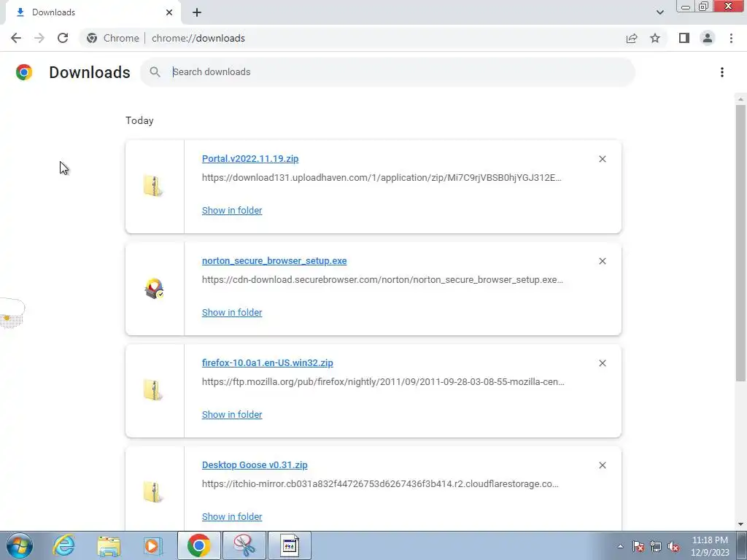Screen dimensions: 747x560
Task: Click the securebrowser.com source URL text
Action: coord(382,279)
